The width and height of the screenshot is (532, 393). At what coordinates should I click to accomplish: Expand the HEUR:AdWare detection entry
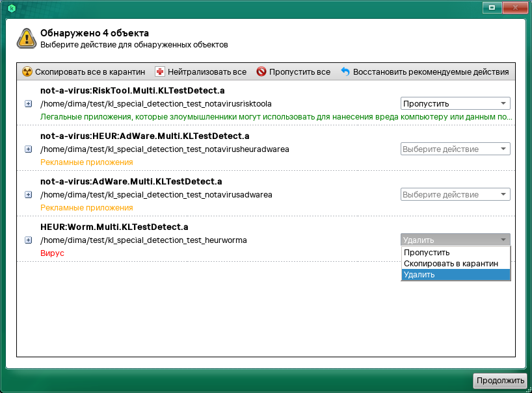28,149
